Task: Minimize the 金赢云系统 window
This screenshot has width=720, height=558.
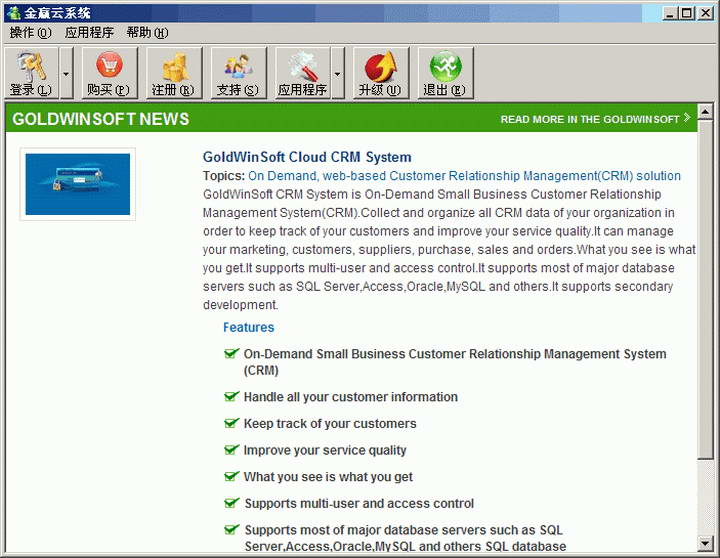Action: 670,13
